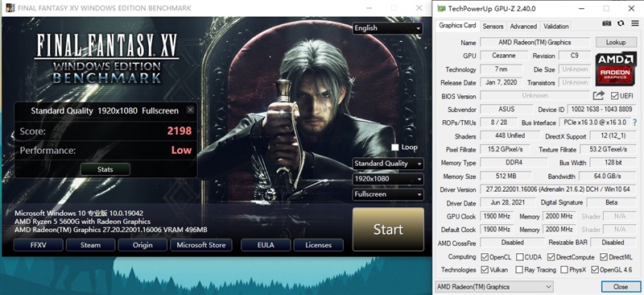Open the 1920x1080 resolution dropdown
644x295 pixels.
pos(388,179)
